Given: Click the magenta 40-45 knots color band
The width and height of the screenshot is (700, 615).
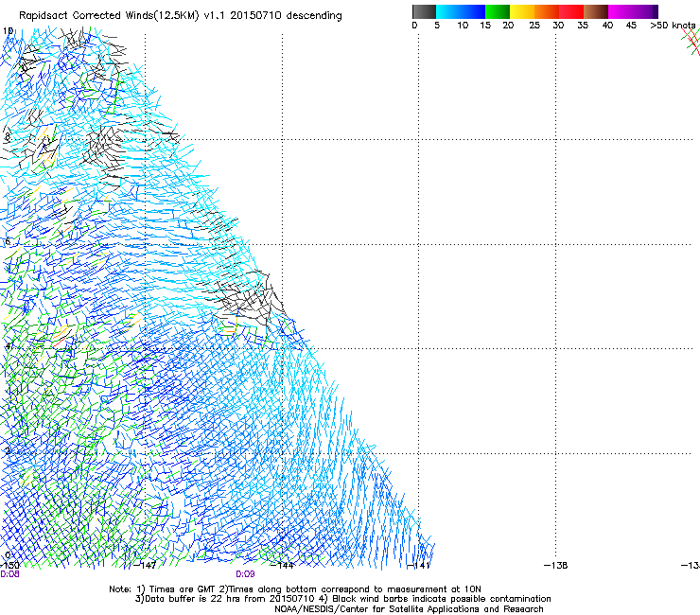Looking at the screenshot, I should (x=621, y=11).
